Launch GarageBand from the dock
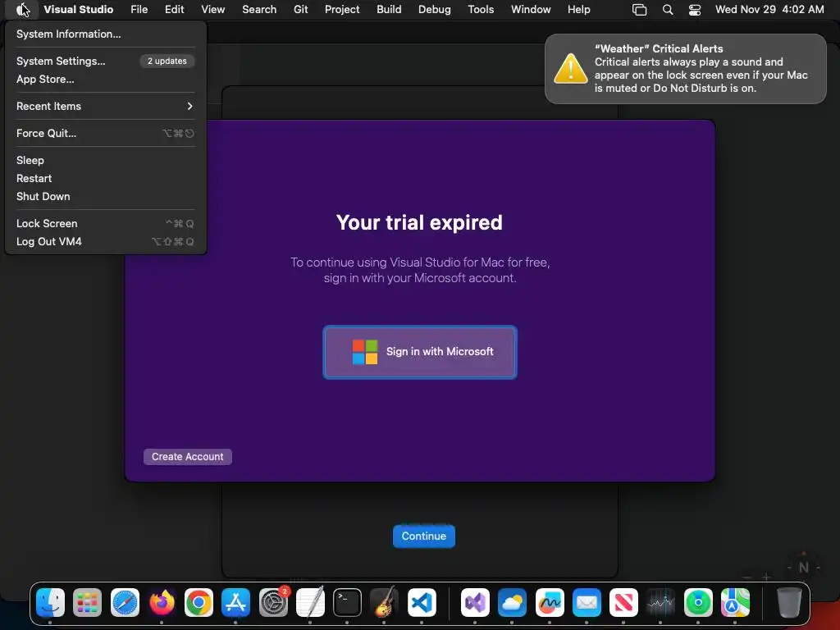Screen dimensions: 840x630 pyautogui.click(x=384, y=603)
